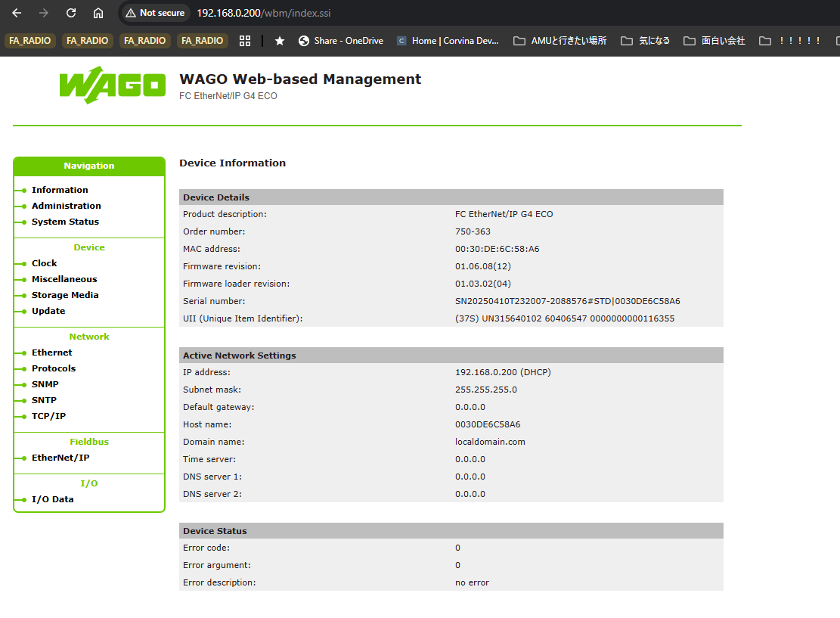Screen dimensions: 840x618
Task: Open the Administration navigation page
Action: tap(66, 206)
